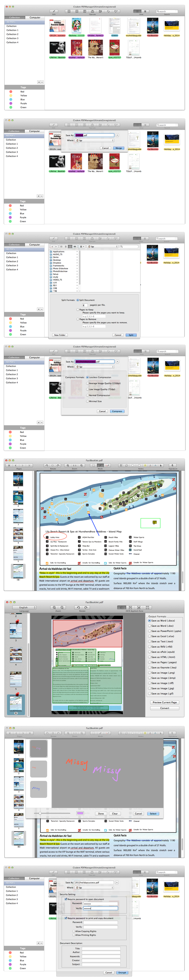
Task: Click the Select button in the signature sheet
Action: coord(153,814)
